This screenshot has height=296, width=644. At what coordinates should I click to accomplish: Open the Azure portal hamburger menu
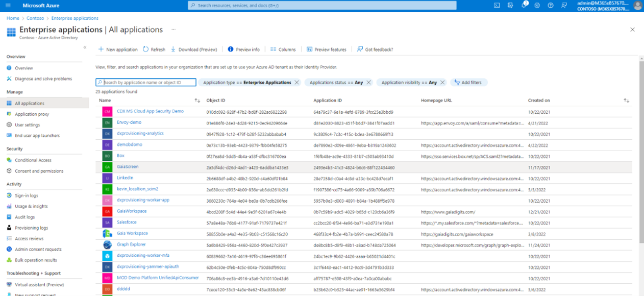[8, 6]
